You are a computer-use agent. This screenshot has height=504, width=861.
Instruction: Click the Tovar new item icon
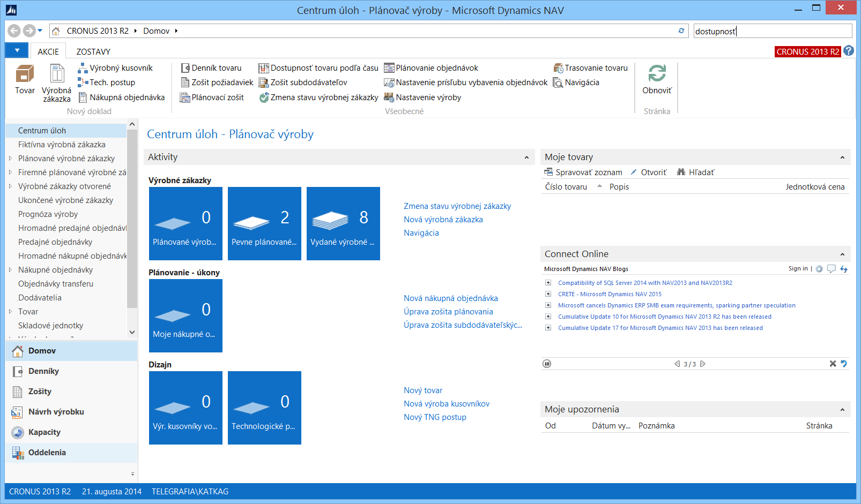25,73
